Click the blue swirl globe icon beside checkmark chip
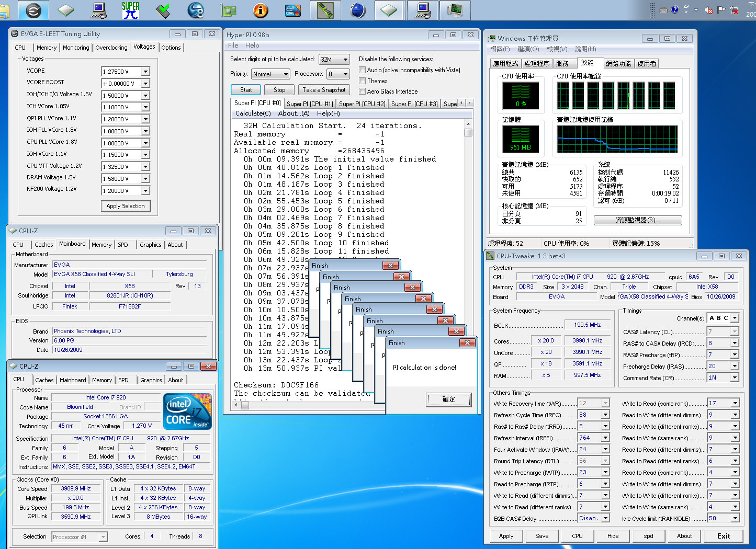The image size is (756, 549). tap(196, 10)
